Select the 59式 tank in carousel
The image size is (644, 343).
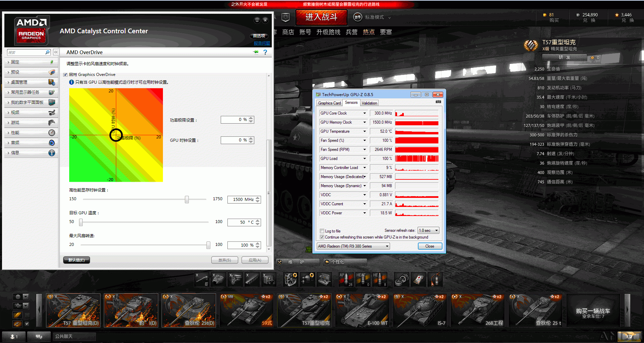246,310
